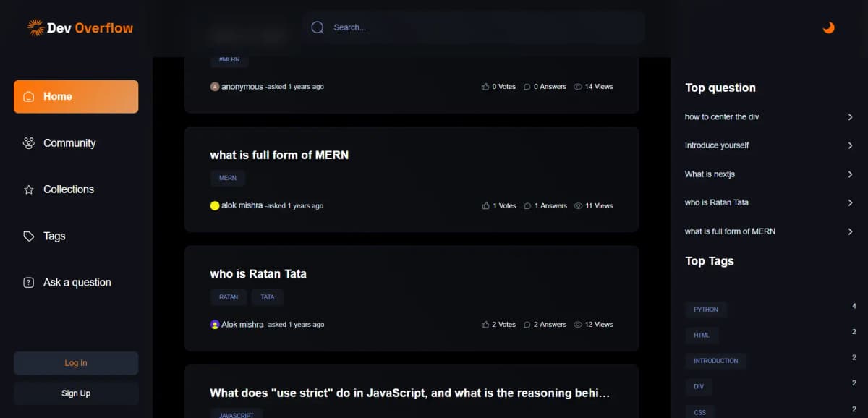This screenshot has width=868, height=418.
Task: Click thumbs-up icon on Ratan Tata question
Action: click(x=485, y=325)
